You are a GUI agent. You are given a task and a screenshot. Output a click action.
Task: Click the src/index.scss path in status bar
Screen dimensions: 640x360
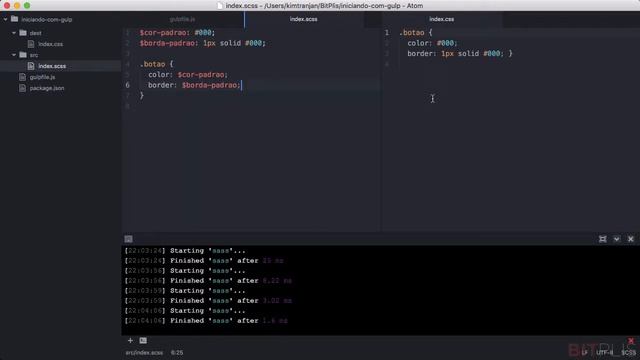144,353
